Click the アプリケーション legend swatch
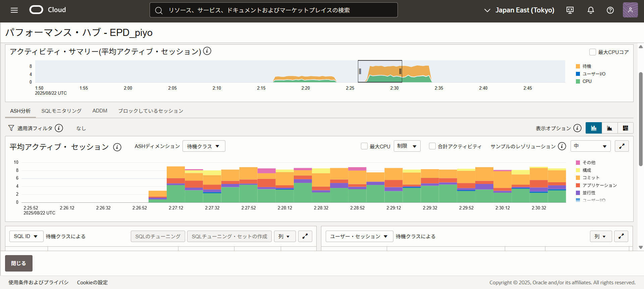Screen dimensions: 644x289 [578, 185]
